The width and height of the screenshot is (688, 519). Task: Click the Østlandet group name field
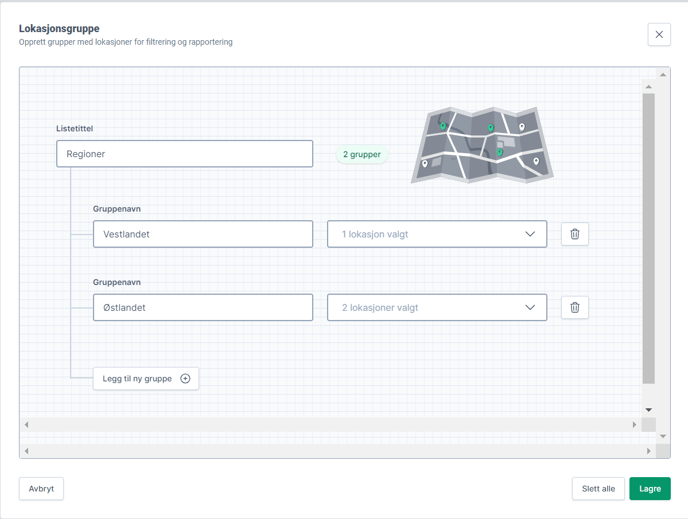203,307
